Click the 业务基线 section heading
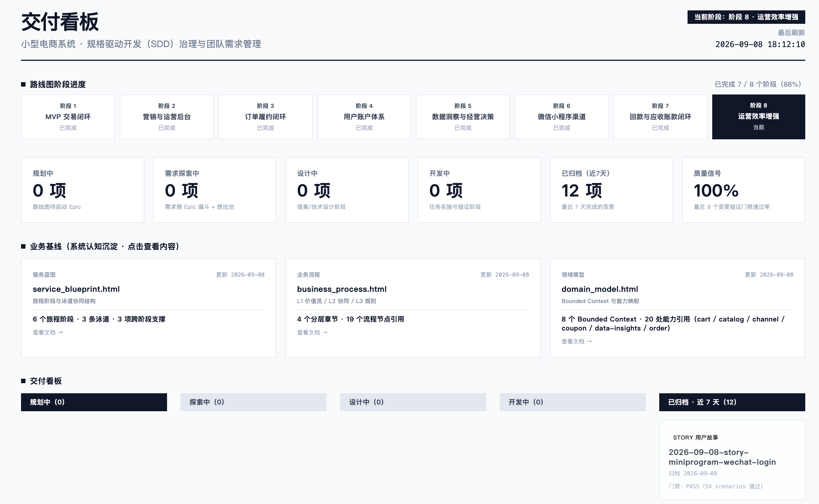The width and height of the screenshot is (819, 504). (104, 246)
